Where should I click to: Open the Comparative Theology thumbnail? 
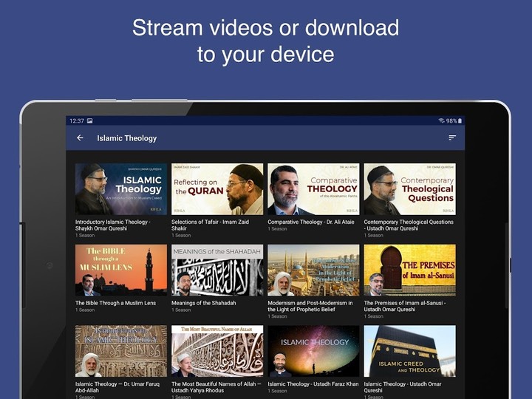[x=313, y=189]
